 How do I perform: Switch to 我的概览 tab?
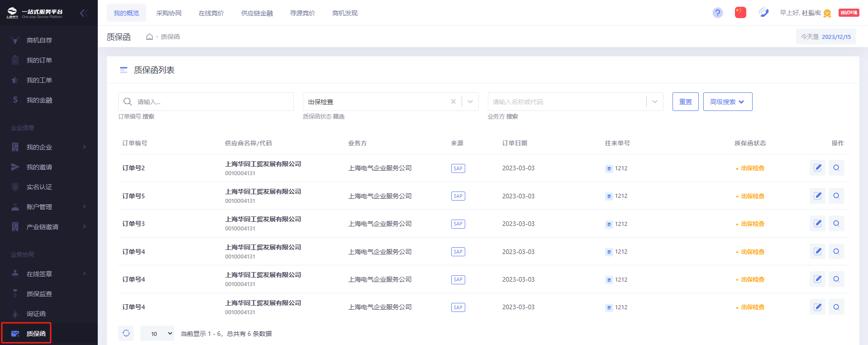[126, 13]
